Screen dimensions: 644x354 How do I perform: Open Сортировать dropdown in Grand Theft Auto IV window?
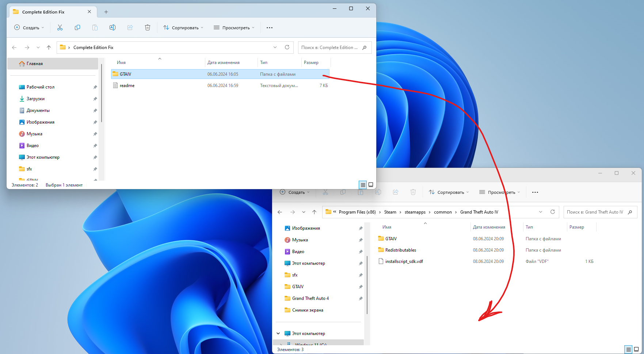449,192
